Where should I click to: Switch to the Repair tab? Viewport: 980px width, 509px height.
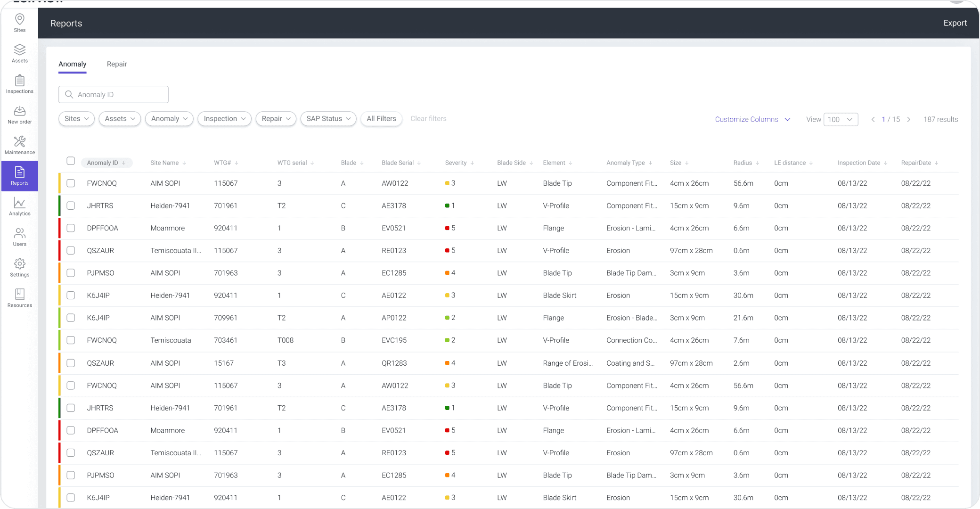[117, 65]
